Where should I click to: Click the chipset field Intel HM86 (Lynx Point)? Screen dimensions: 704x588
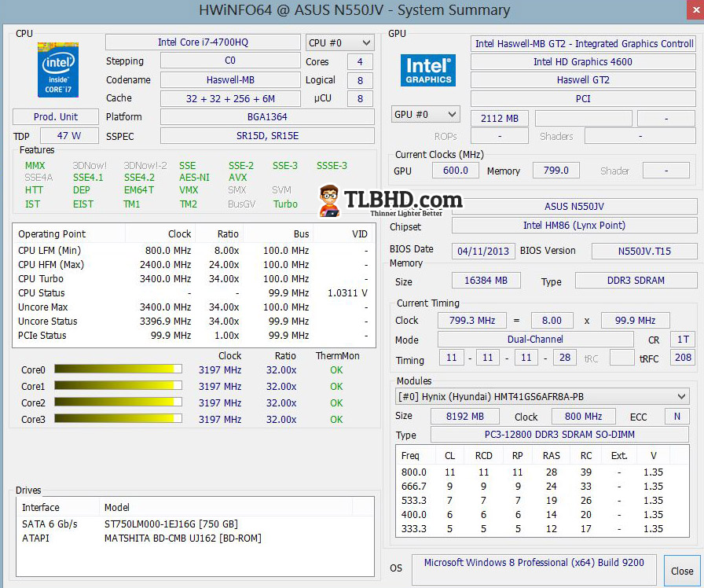pos(574,226)
